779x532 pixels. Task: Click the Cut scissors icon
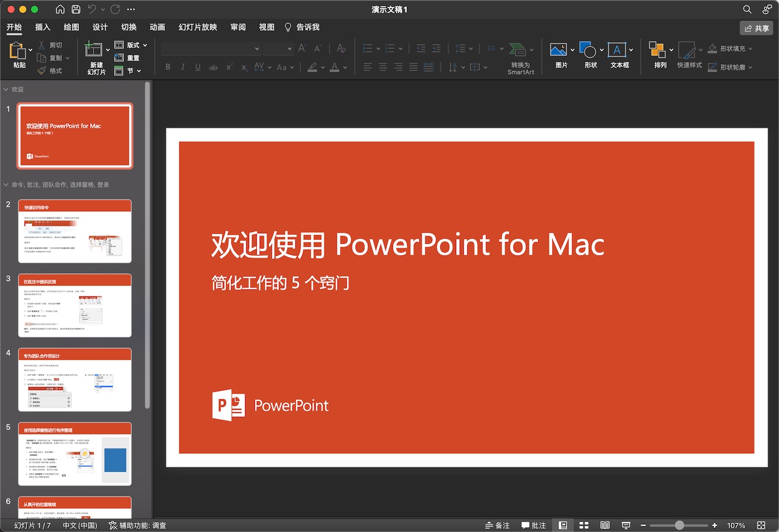(42, 45)
